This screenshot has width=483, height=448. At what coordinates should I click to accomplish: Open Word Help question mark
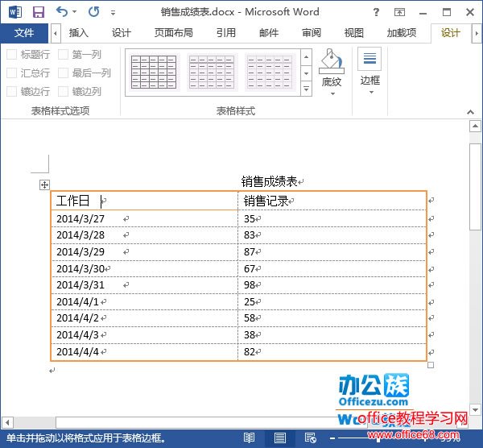pyautogui.click(x=376, y=12)
